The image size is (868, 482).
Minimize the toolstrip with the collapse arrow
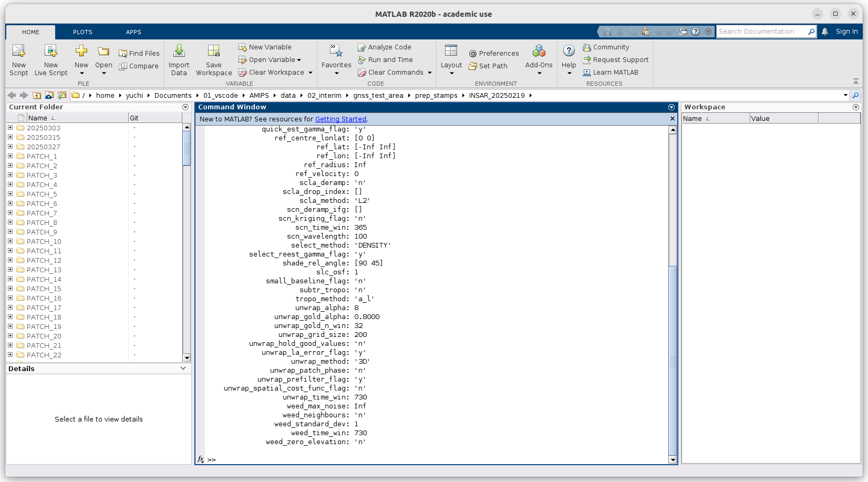point(856,81)
